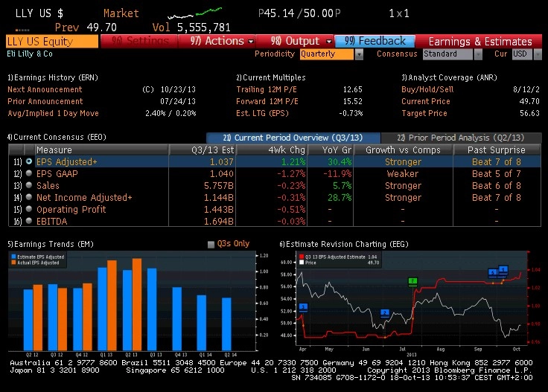Open Current Multiples section

(271, 77)
